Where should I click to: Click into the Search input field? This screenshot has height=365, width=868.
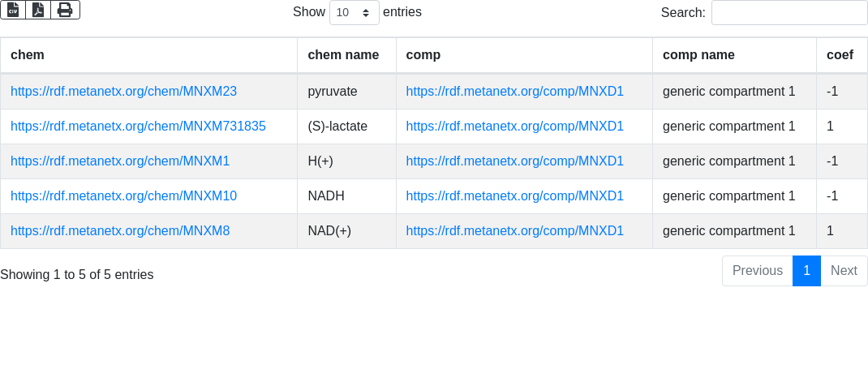point(789,13)
